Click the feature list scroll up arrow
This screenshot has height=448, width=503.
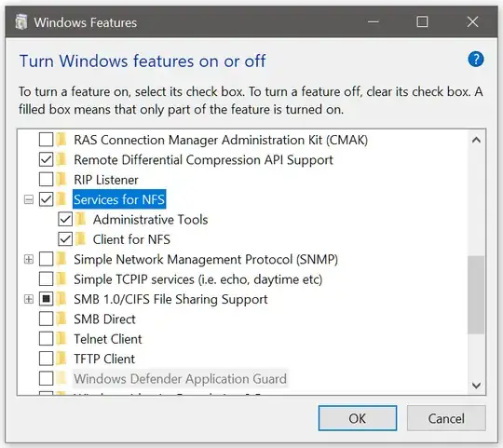point(476,140)
